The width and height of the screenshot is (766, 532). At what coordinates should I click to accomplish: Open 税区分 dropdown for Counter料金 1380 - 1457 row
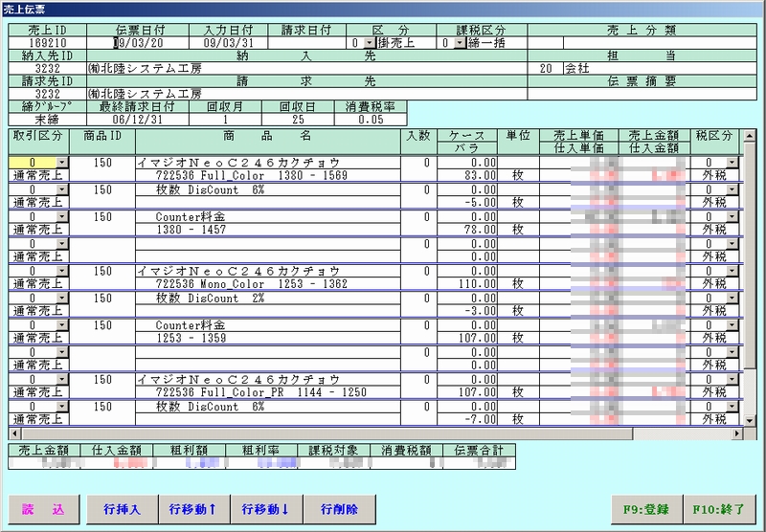coord(732,217)
